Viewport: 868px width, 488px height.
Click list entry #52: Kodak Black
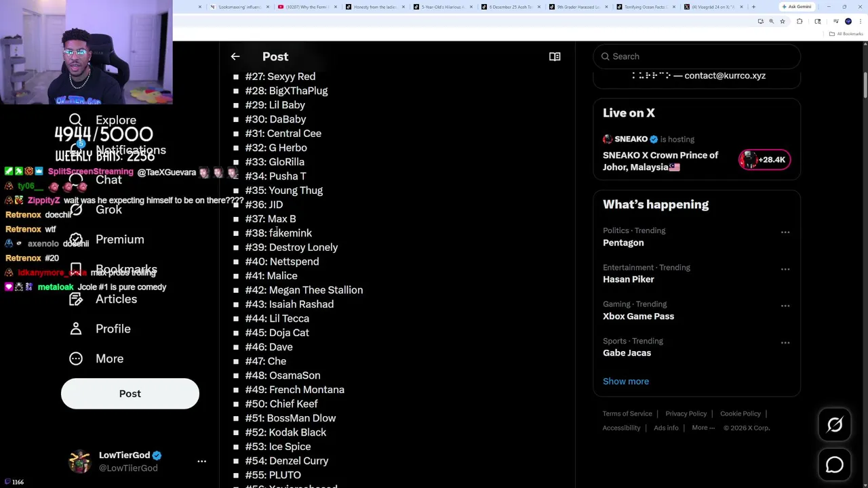tap(285, 432)
